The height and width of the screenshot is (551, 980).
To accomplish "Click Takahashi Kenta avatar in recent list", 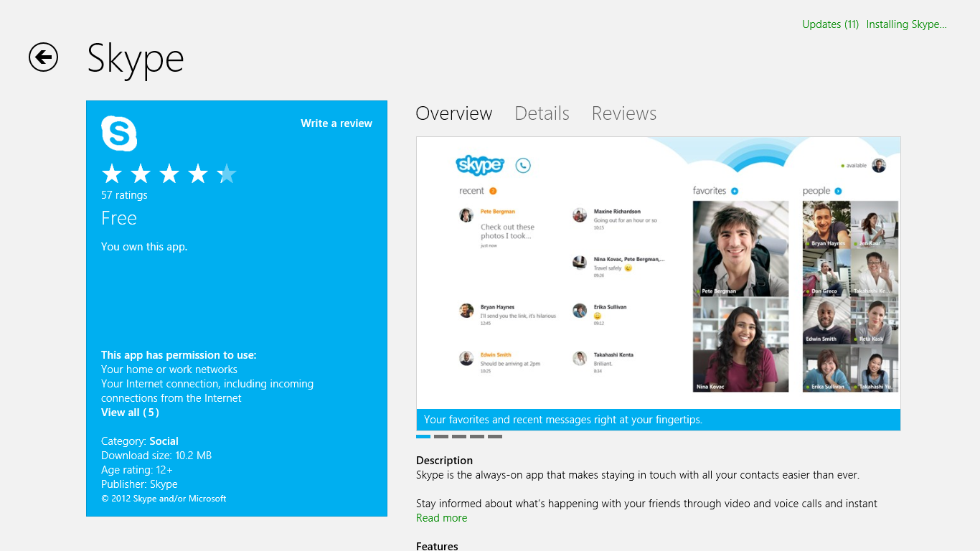I will pos(580,358).
